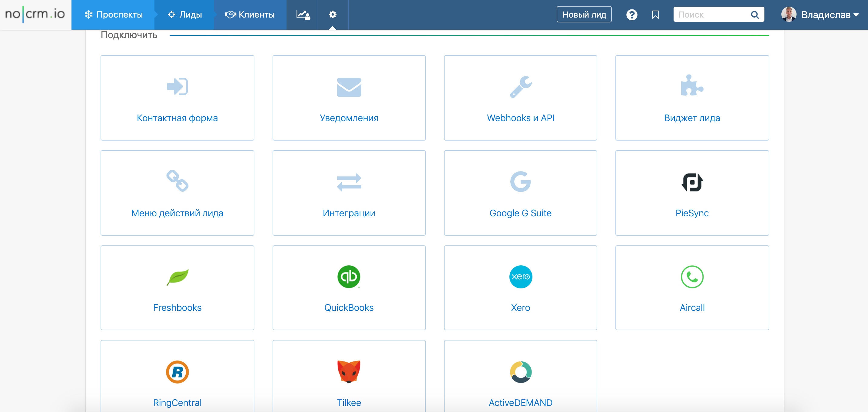Open the Webhooks и API link

click(x=520, y=118)
